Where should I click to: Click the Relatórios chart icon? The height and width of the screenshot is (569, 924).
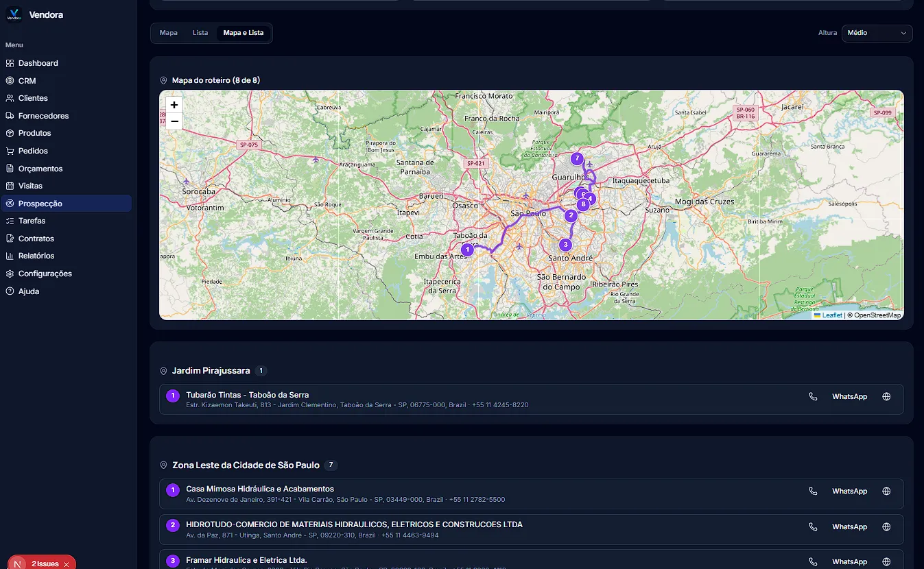(10, 256)
